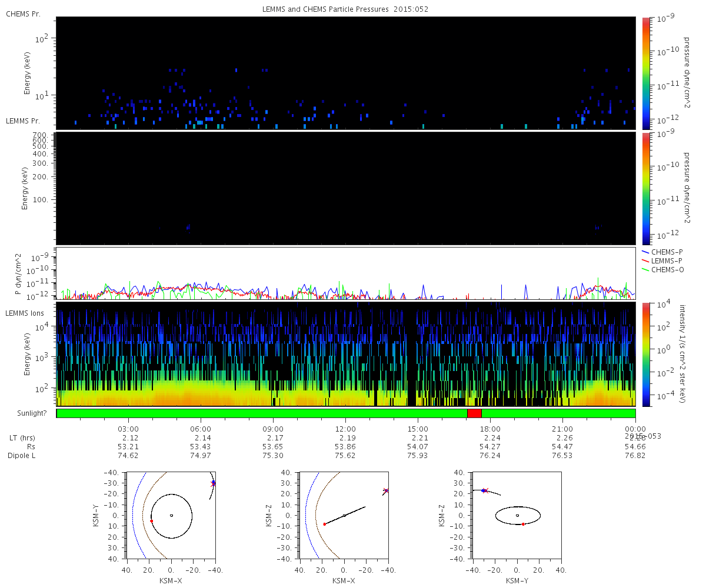
Task: Click the Dipole L row label
Action: tap(22, 456)
